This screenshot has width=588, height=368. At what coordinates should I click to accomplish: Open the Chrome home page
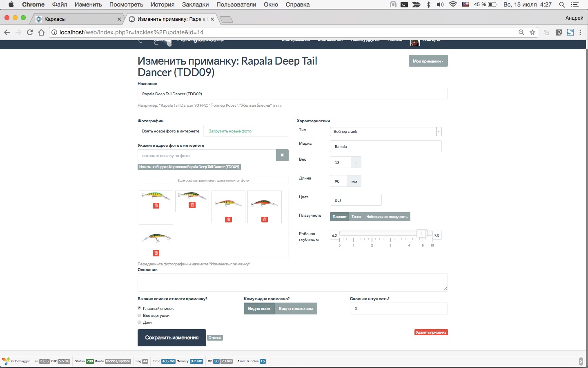pos(41,32)
